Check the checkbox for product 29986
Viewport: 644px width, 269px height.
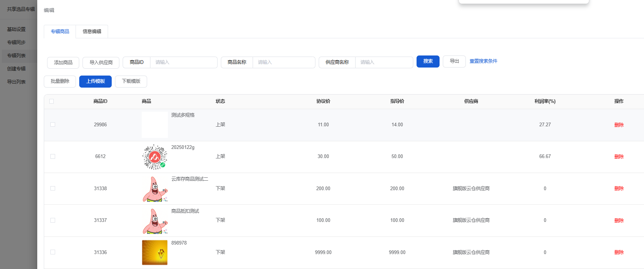click(x=53, y=124)
